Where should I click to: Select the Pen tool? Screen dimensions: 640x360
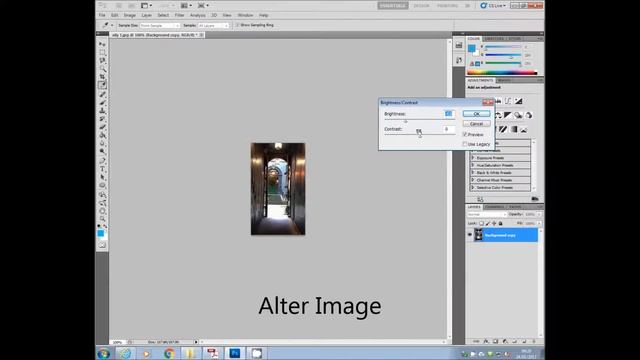click(102, 160)
